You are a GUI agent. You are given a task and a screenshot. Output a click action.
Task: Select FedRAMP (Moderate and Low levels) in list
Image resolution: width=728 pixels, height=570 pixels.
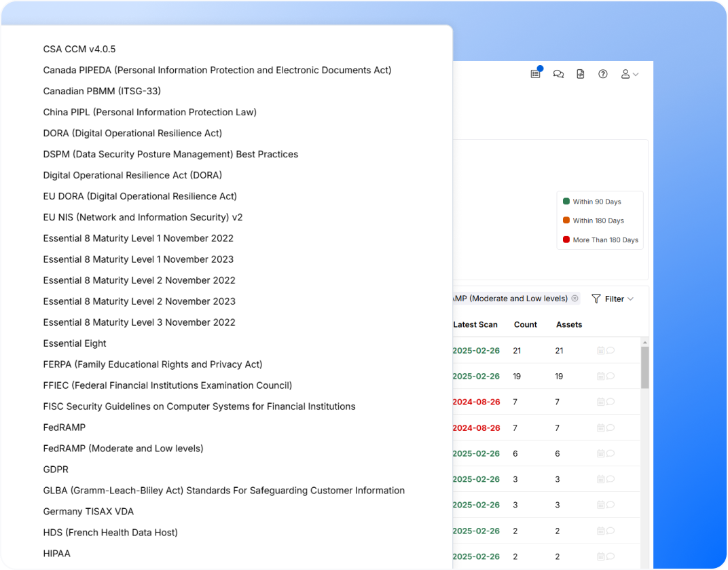click(x=123, y=449)
